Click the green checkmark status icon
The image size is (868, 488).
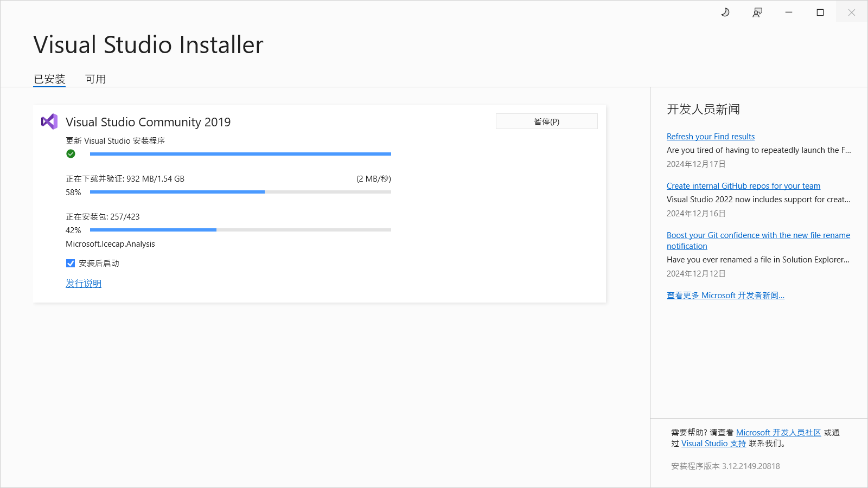coord(71,153)
